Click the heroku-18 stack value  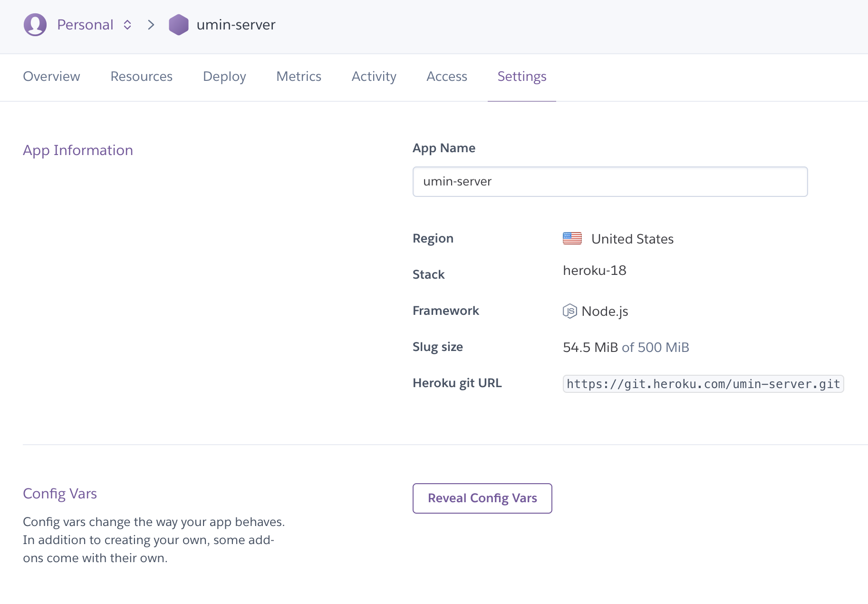(594, 270)
